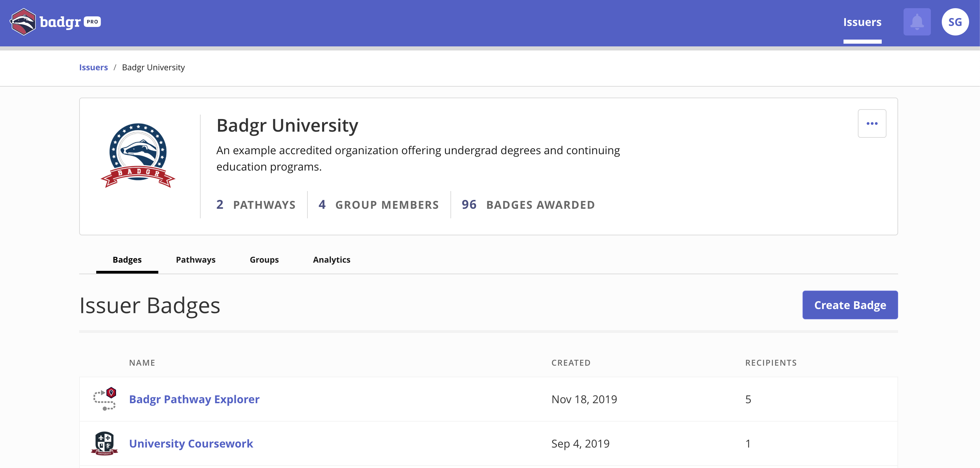Click the 2 Pathways stat

pos(256,205)
